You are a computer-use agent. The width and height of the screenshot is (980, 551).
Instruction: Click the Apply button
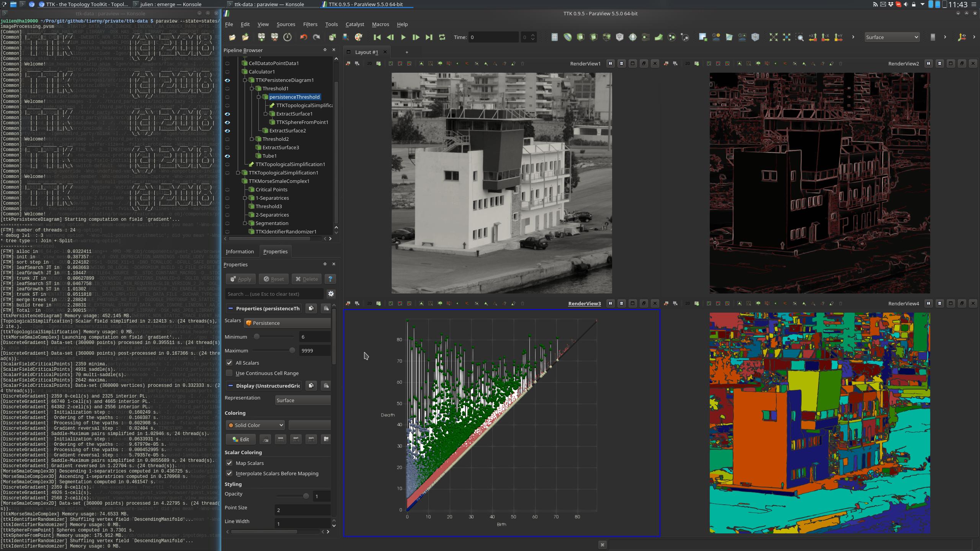point(241,279)
